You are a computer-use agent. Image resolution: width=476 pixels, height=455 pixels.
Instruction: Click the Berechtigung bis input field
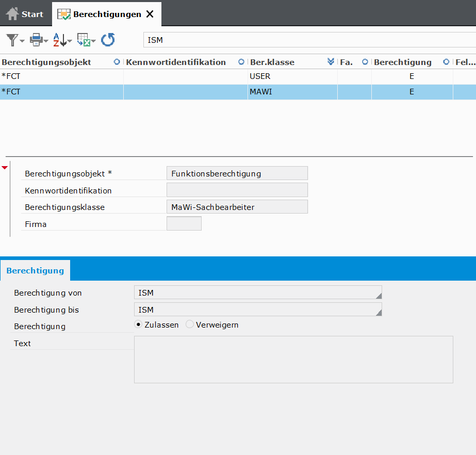[x=258, y=309]
